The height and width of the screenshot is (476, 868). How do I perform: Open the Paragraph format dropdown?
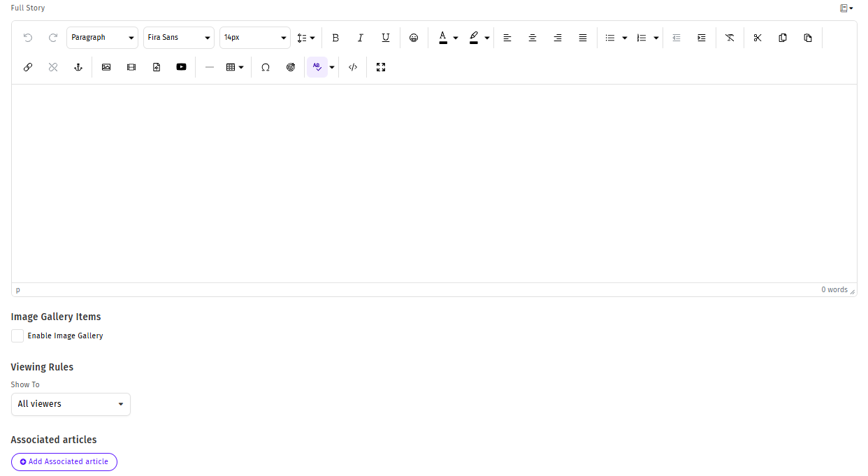(102, 38)
